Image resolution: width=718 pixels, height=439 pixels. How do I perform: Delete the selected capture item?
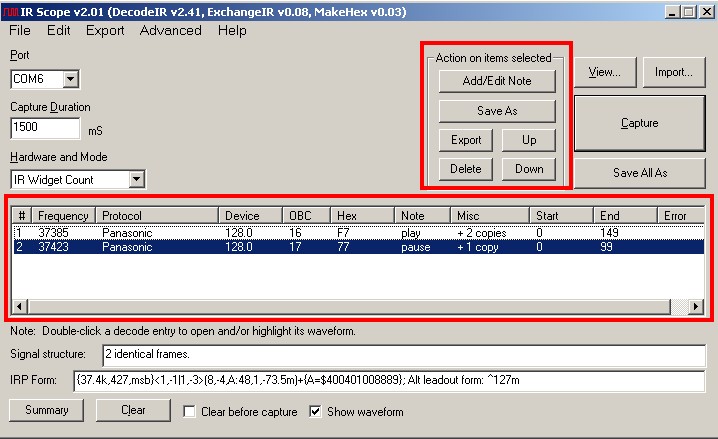point(465,169)
